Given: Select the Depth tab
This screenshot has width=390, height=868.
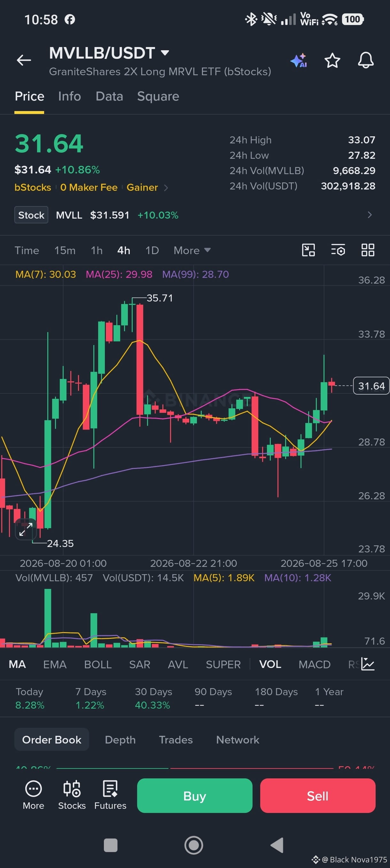Looking at the screenshot, I should tap(121, 739).
